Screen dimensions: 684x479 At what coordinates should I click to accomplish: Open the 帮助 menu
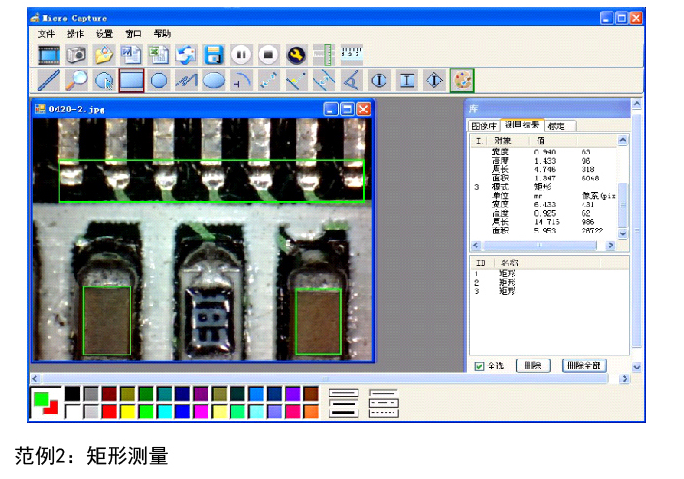pyautogui.click(x=162, y=34)
